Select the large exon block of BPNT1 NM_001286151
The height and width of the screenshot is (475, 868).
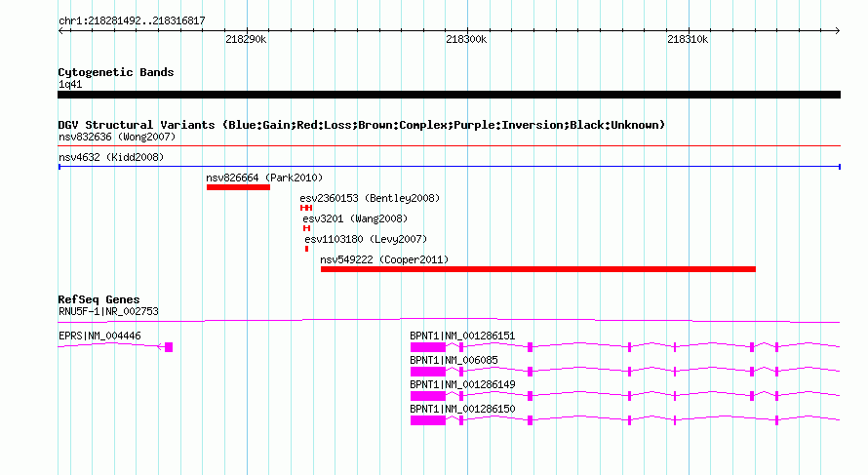click(x=428, y=347)
